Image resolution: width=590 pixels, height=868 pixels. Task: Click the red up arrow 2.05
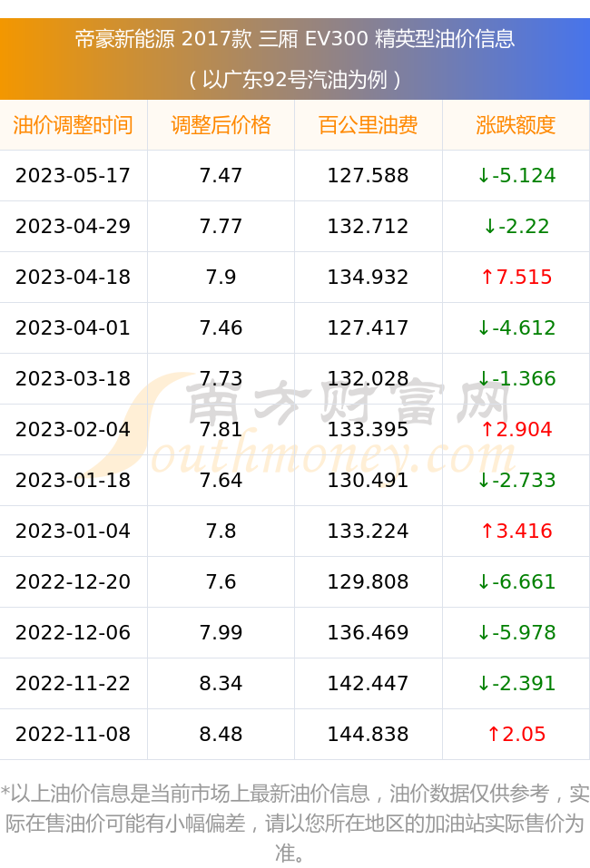516,734
